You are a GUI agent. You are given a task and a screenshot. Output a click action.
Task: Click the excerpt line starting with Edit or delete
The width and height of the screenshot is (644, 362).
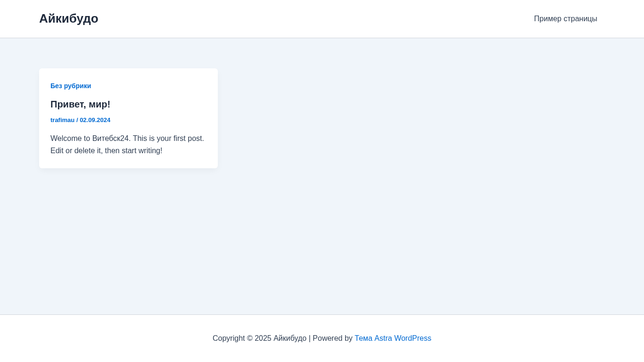106,151
